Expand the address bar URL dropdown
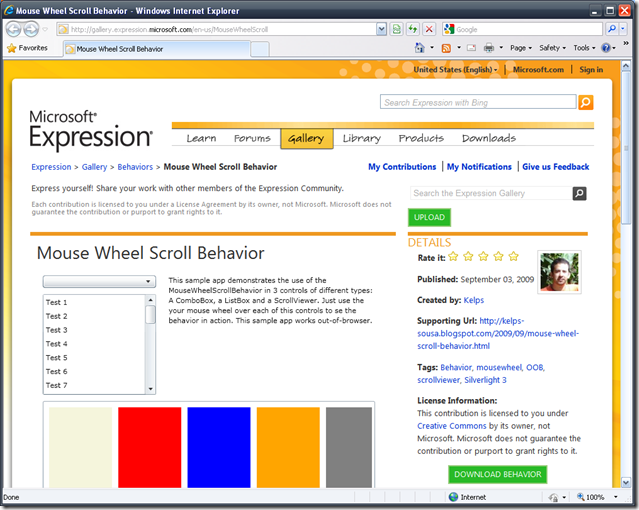639x510 pixels. [x=381, y=29]
